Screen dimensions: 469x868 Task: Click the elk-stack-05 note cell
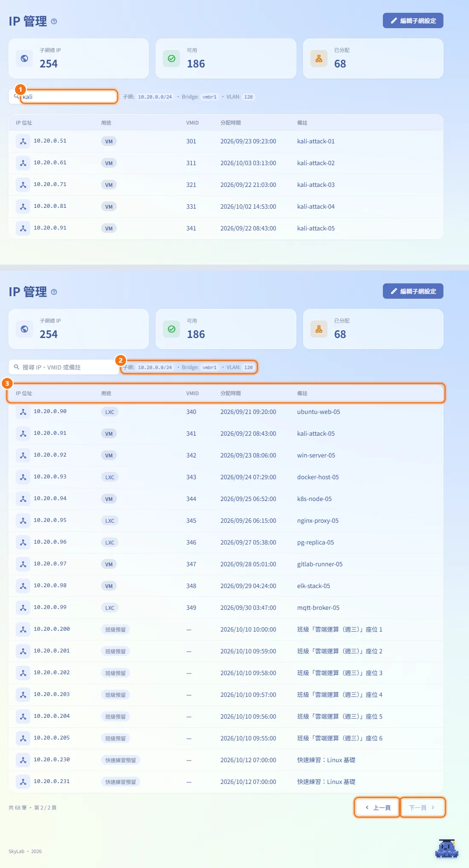click(313, 586)
